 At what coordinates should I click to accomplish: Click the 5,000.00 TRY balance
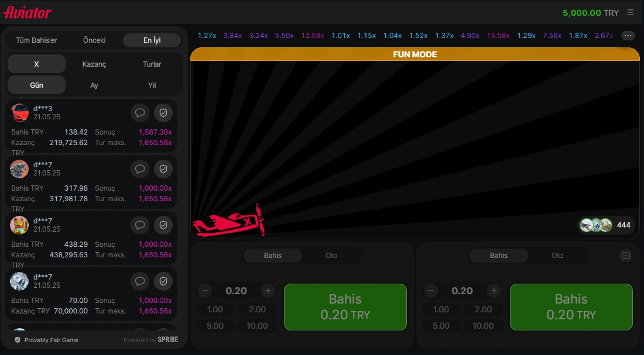point(591,13)
